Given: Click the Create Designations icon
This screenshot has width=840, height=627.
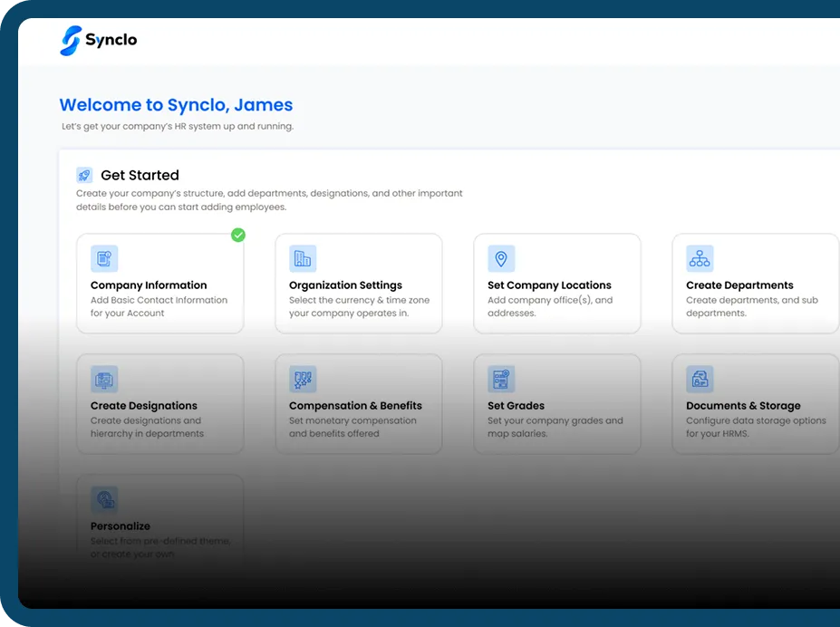Looking at the screenshot, I should [104, 379].
